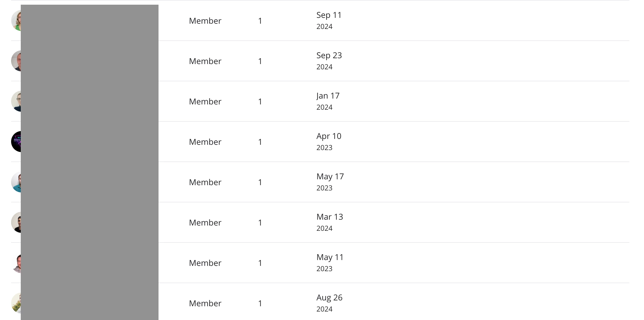Select the count 1 in Mar 13 row
644x320 pixels.
coord(260,223)
